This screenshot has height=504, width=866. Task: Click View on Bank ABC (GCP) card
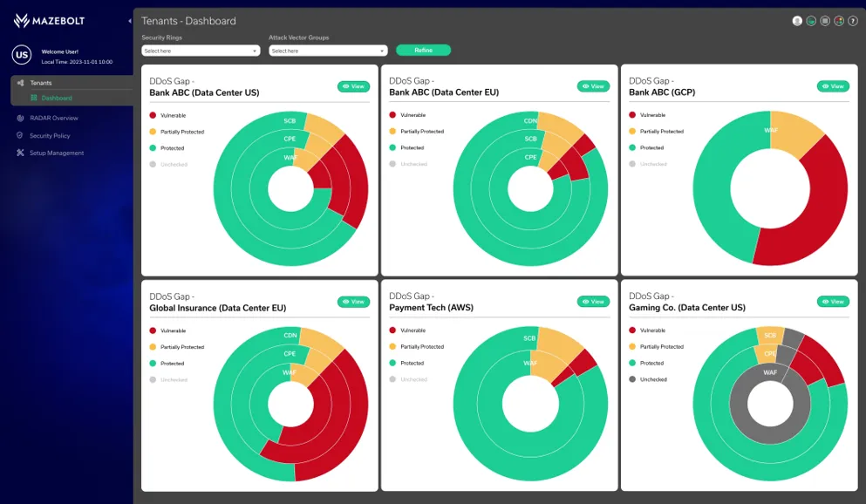(x=833, y=86)
